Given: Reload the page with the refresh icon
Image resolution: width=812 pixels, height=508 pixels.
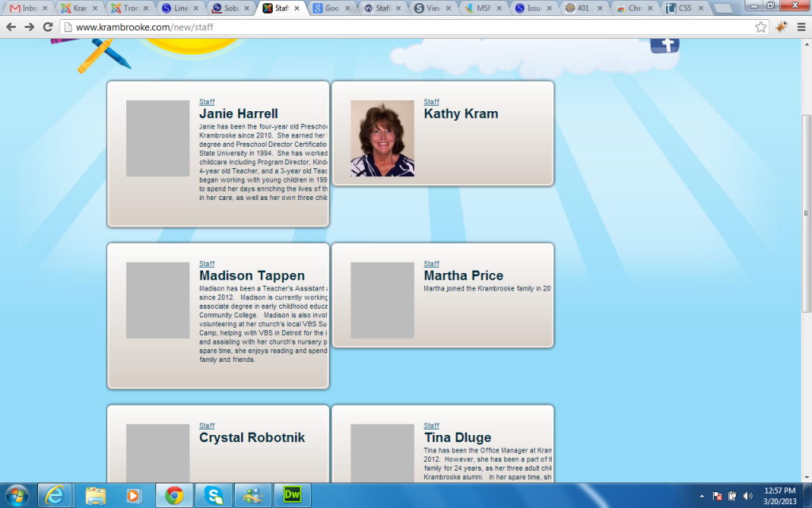Looking at the screenshot, I should (48, 26).
